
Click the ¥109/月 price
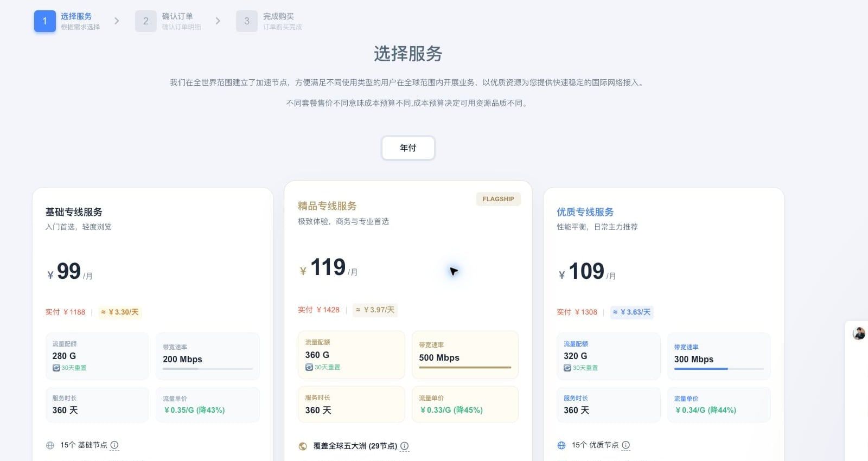click(x=587, y=271)
